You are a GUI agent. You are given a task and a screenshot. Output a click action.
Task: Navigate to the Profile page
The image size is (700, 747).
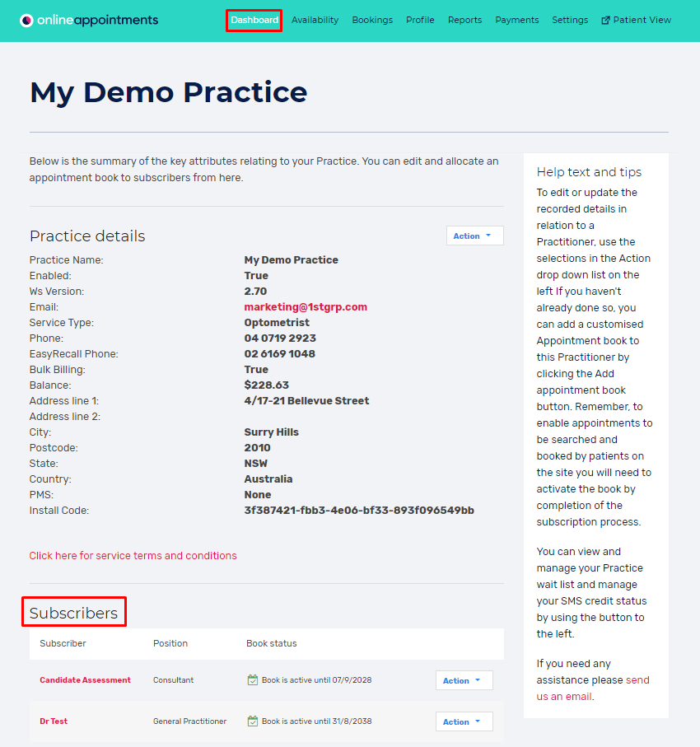coord(420,21)
